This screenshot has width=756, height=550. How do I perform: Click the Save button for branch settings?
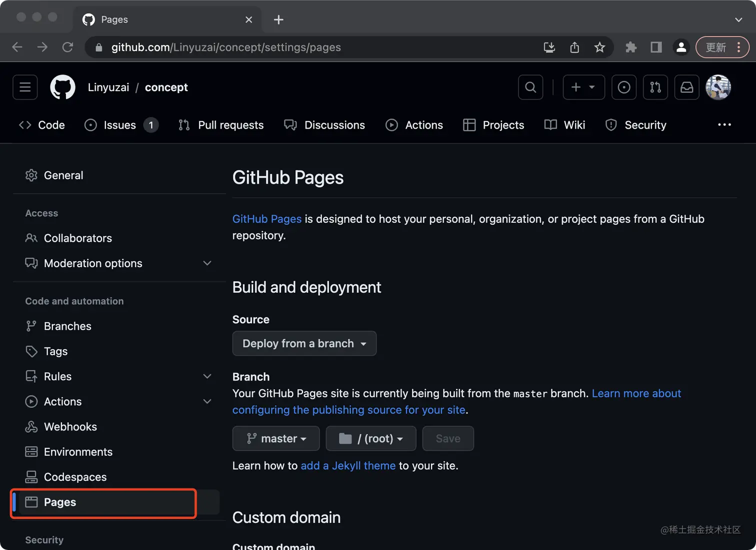[448, 438]
